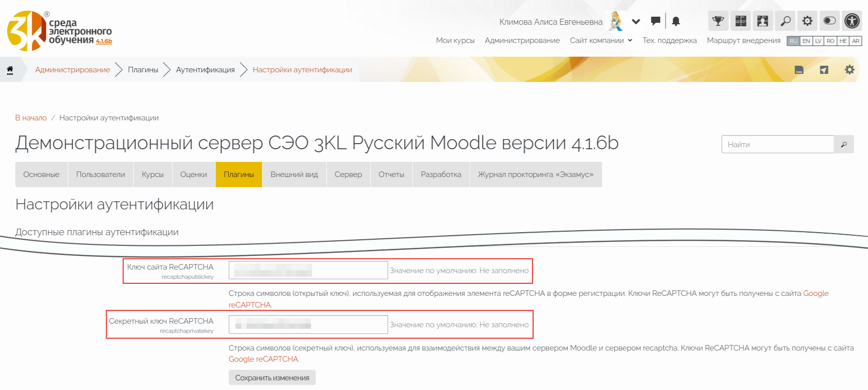Open the gear icon in yellow banner
Image resolution: width=868 pixels, height=390 pixels.
[849, 70]
